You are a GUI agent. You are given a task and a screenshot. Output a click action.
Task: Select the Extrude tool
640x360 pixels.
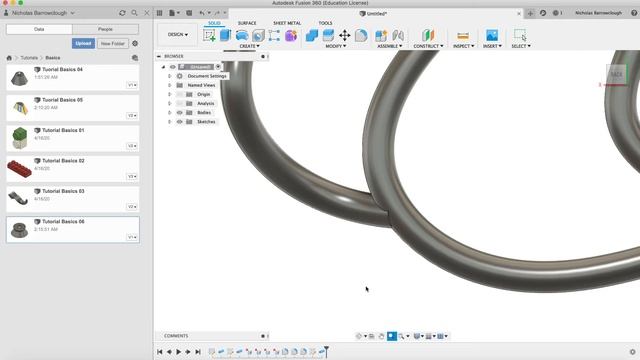[225, 35]
